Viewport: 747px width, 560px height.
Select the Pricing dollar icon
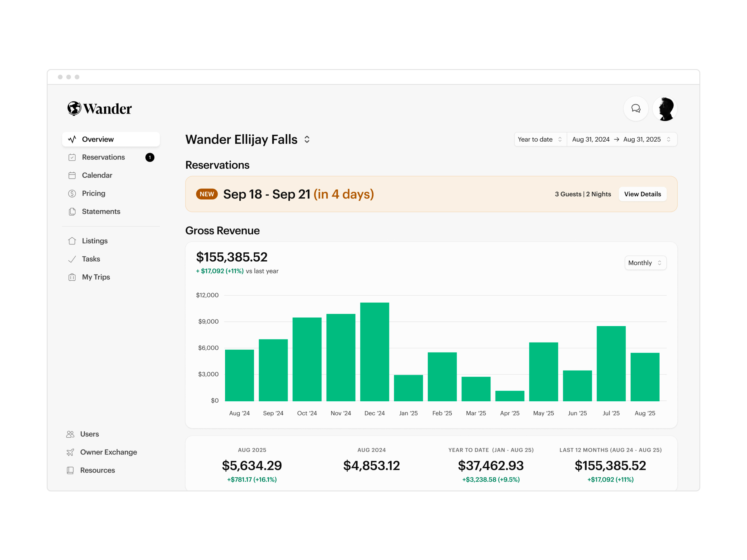[72, 194]
